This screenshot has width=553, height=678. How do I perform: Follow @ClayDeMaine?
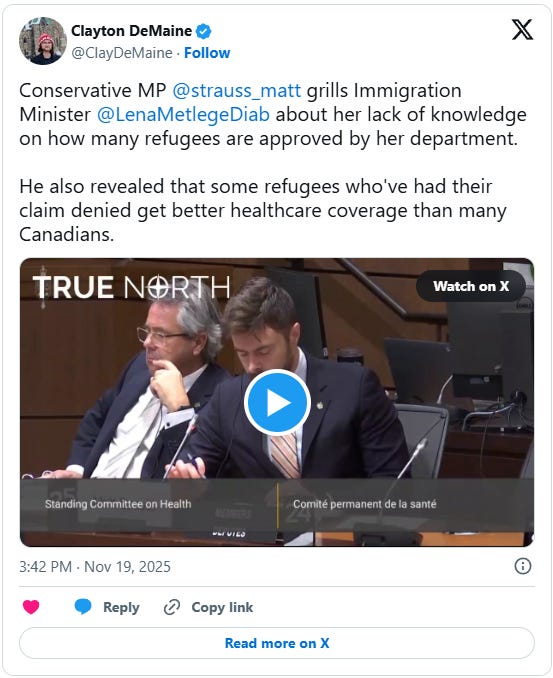(x=207, y=53)
